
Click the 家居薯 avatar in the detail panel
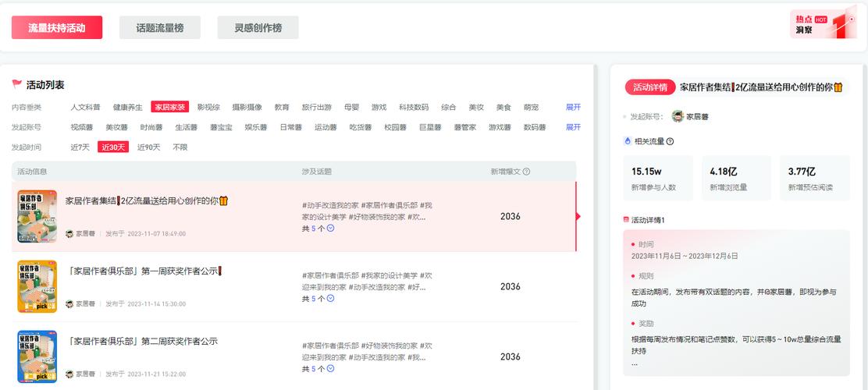[x=678, y=116]
